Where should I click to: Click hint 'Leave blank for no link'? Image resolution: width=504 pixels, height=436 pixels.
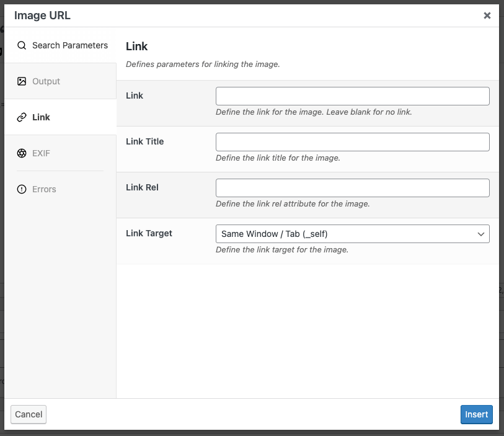click(369, 112)
